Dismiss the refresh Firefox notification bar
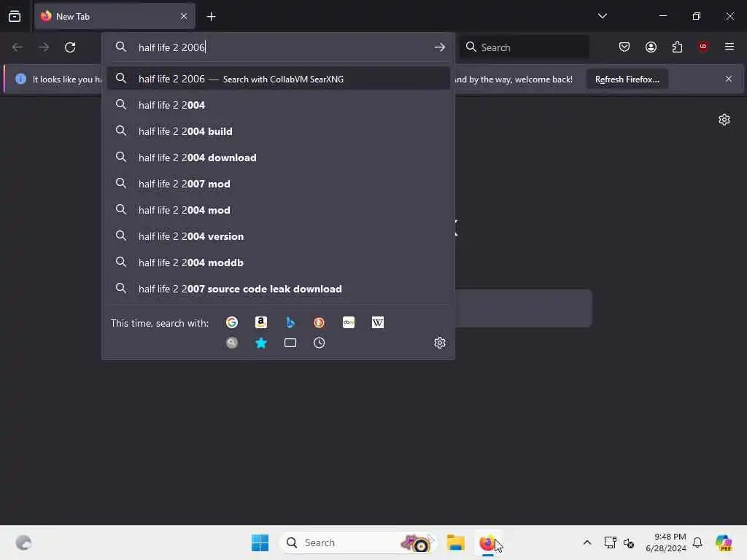 point(729,79)
